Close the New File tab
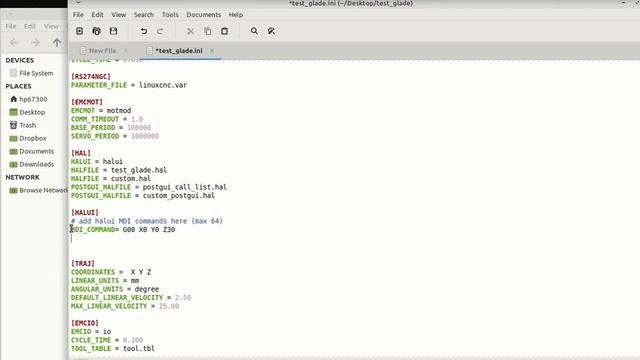The height and width of the screenshot is (360, 640). 126,51
